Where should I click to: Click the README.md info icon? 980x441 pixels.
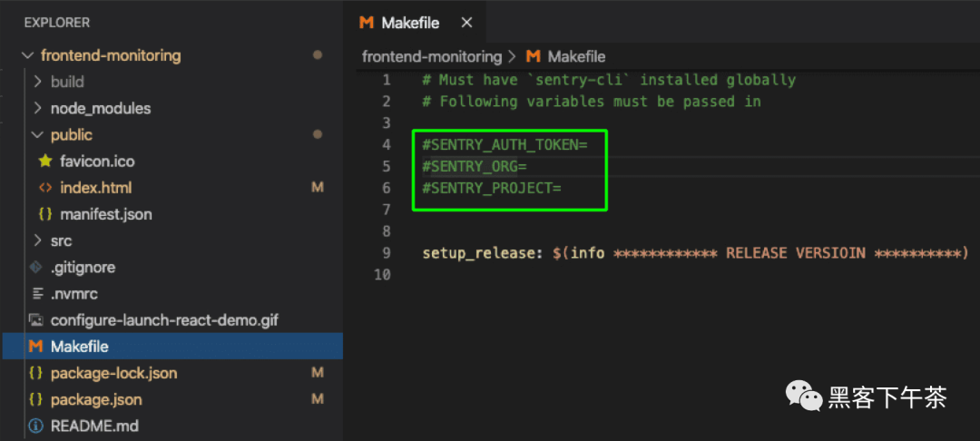36,426
